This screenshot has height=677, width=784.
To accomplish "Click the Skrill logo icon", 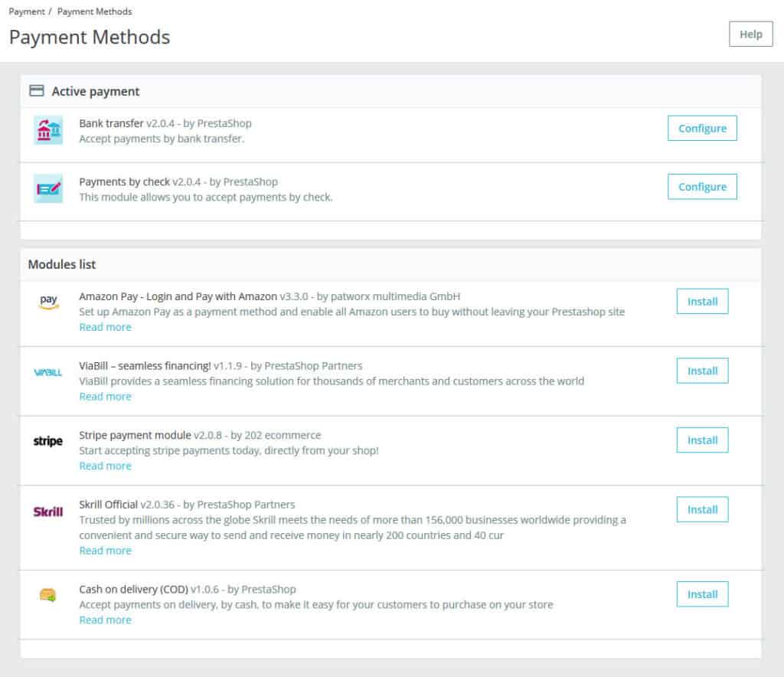I will pyautogui.click(x=48, y=512).
